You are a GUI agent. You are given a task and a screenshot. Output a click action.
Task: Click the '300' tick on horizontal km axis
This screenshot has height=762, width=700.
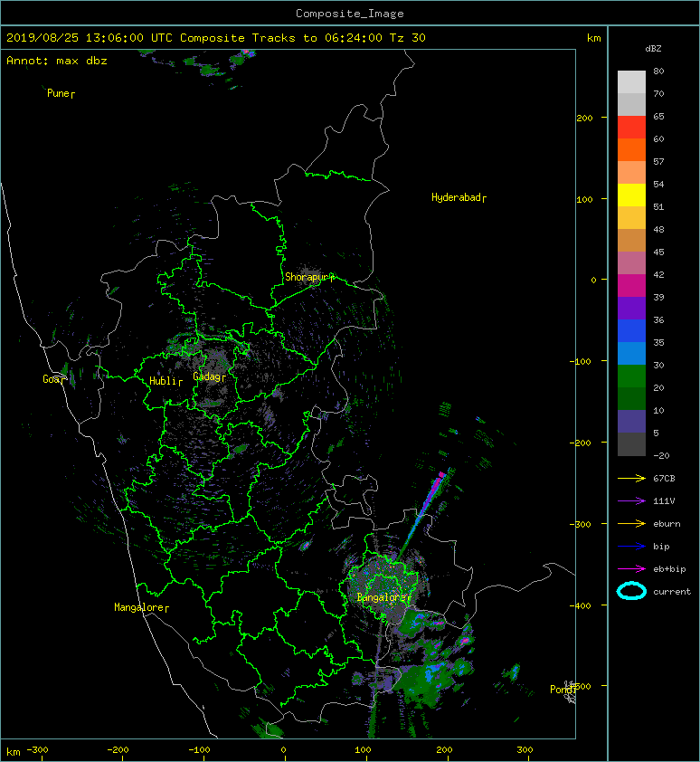point(525,750)
